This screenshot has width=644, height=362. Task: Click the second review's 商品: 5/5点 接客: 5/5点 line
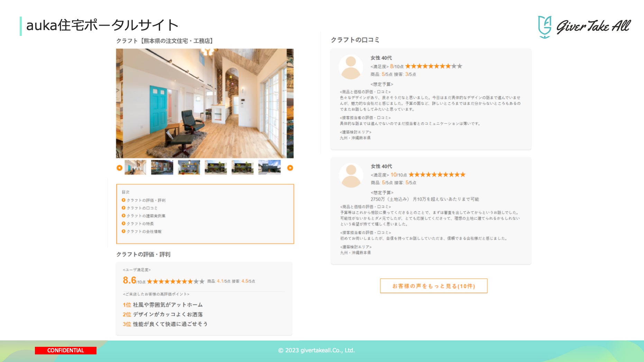394,183
